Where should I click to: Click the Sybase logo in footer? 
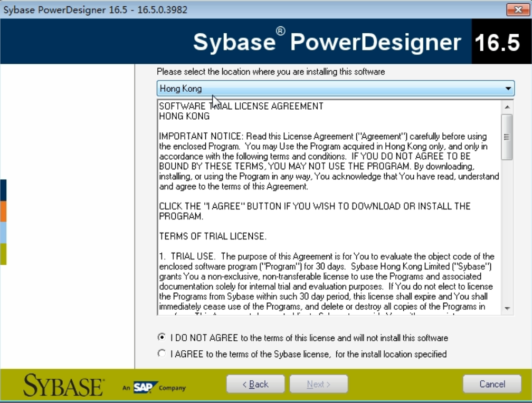click(64, 386)
